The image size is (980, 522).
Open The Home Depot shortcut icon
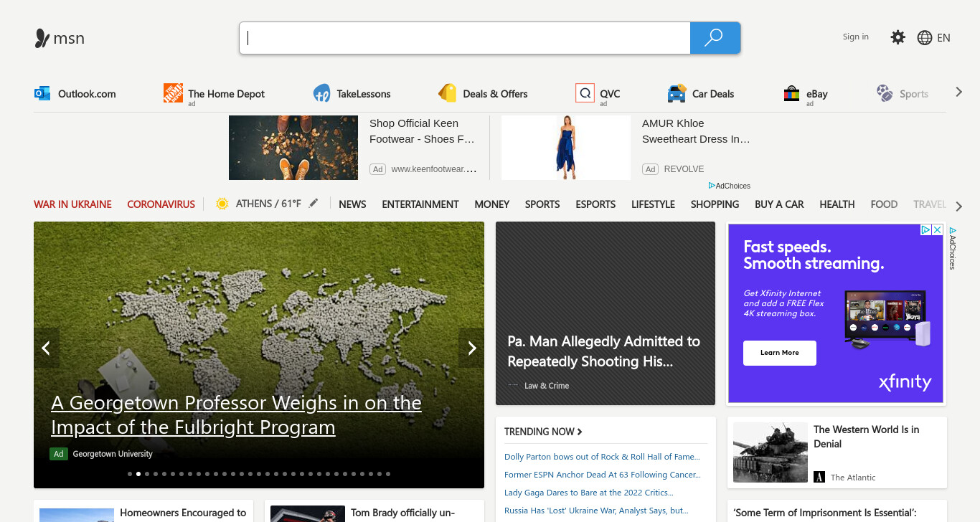pos(173,92)
